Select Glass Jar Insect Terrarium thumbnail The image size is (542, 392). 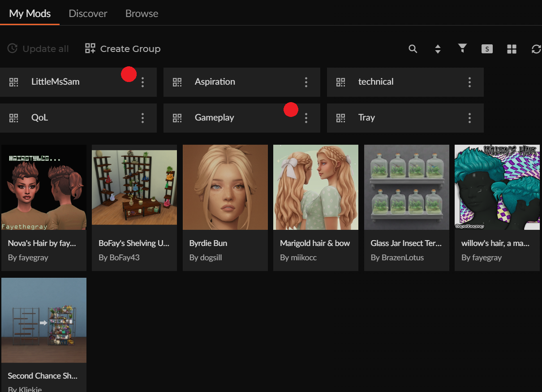click(x=406, y=187)
